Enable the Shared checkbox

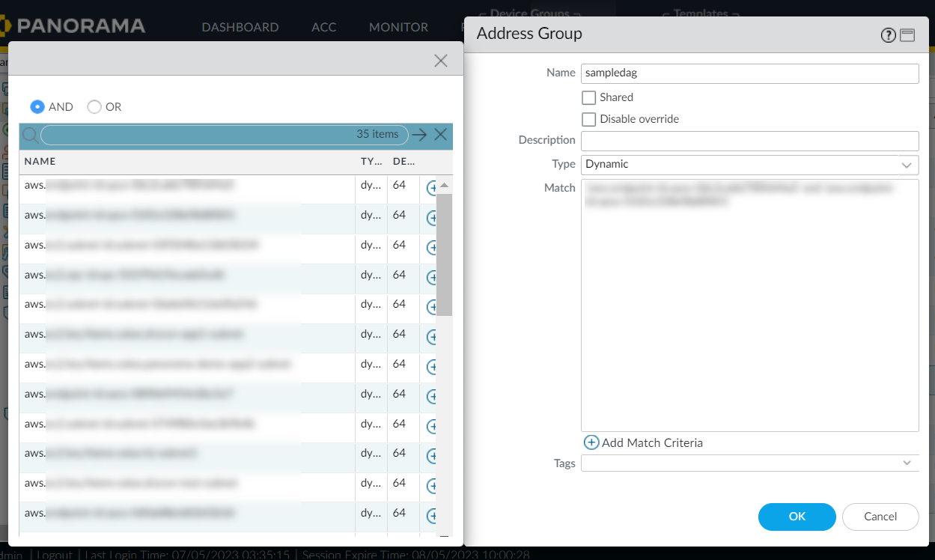(x=589, y=97)
